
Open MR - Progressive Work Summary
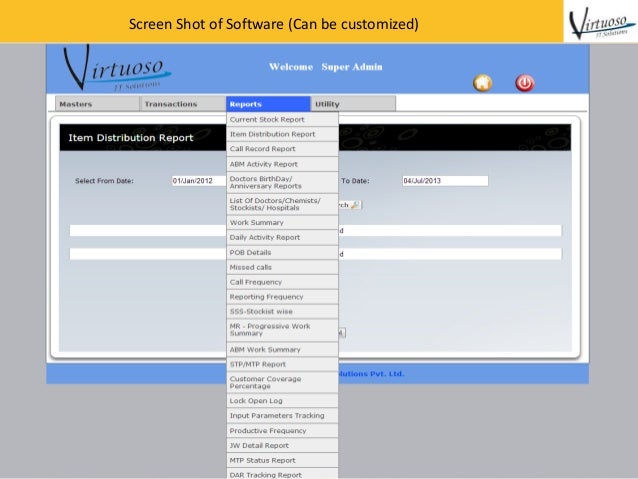[x=282, y=330]
